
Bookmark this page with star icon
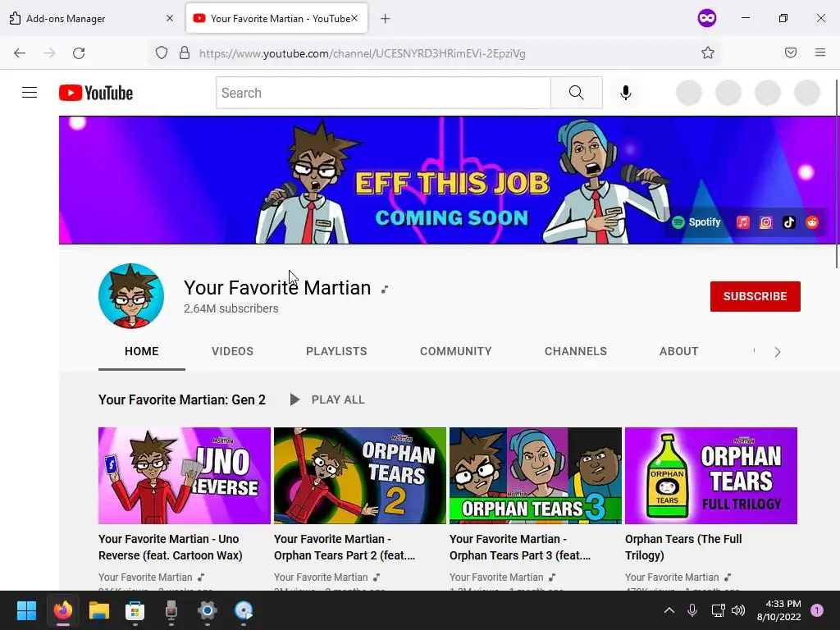[x=708, y=53]
